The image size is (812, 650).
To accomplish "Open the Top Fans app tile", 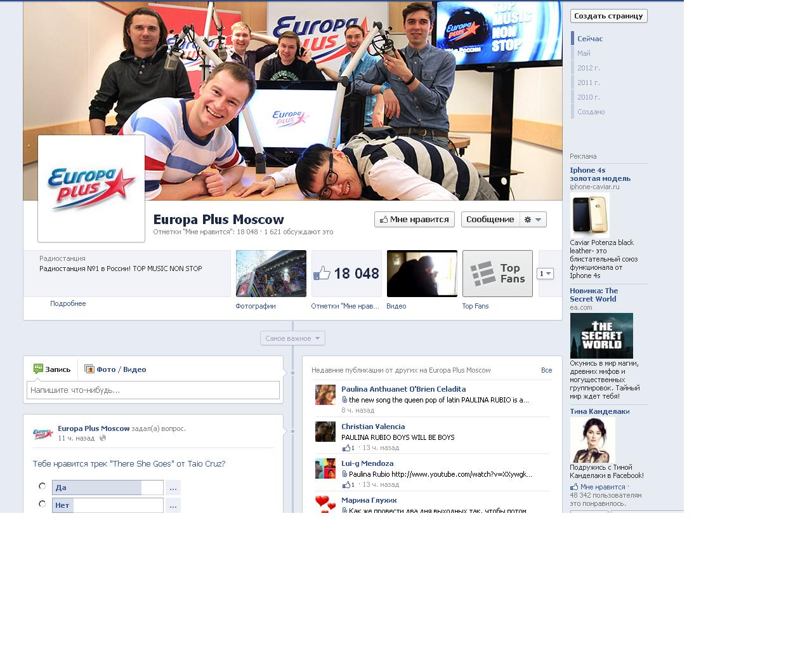I will [497, 274].
